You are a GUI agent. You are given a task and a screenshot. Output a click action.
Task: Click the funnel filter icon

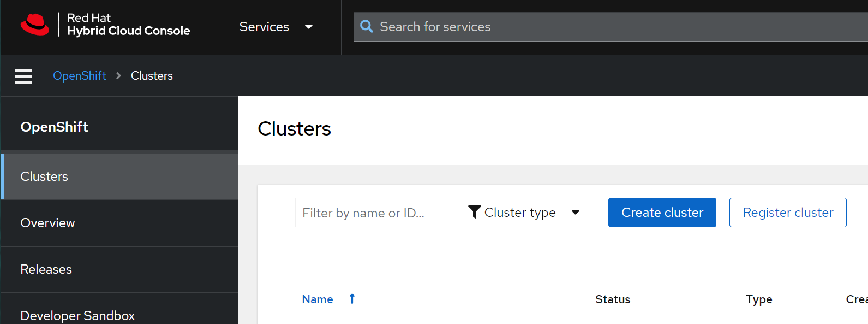[474, 212]
